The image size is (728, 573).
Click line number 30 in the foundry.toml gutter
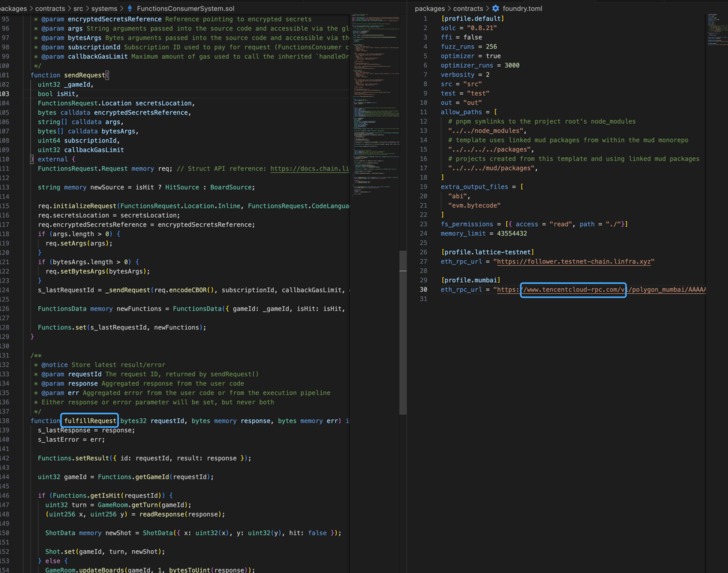click(x=423, y=289)
